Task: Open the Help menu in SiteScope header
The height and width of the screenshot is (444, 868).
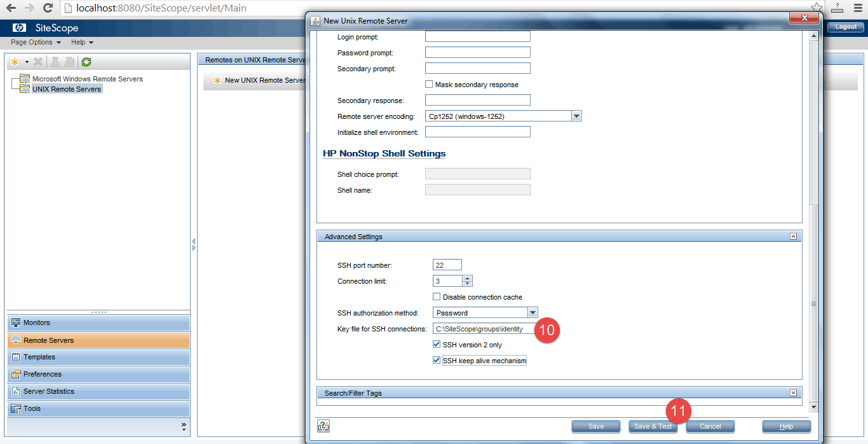Action: (x=82, y=43)
